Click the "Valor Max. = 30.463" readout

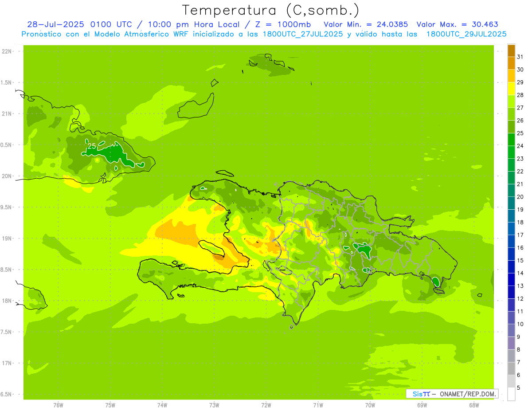coord(458,24)
